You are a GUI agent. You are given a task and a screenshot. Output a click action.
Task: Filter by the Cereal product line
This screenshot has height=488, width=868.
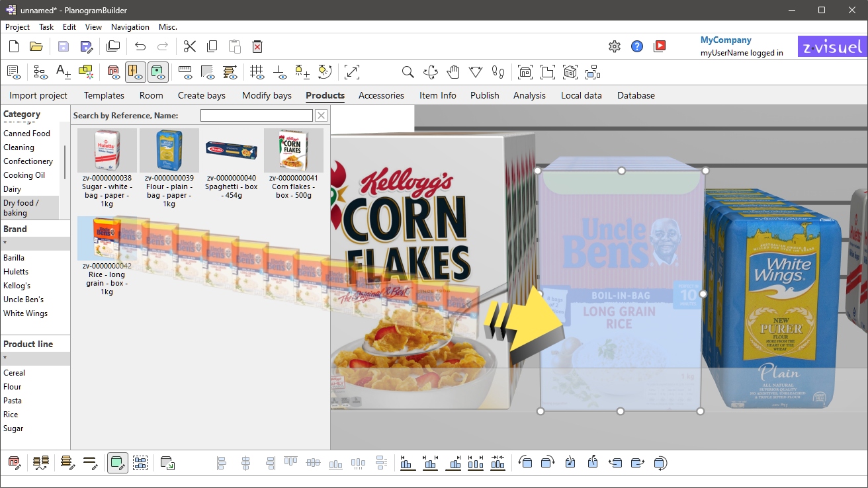tap(15, 372)
